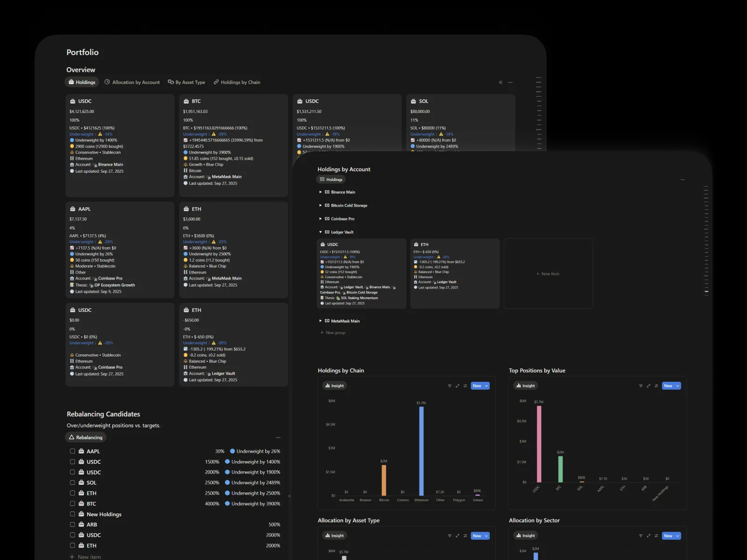Click filter icon in Top Positions by Value
Image resolution: width=747 pixels, height=560 pixels.
[x=641, y=386]
